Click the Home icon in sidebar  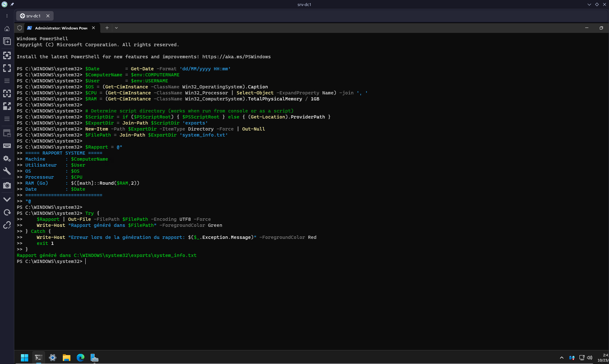pos(7,29)
